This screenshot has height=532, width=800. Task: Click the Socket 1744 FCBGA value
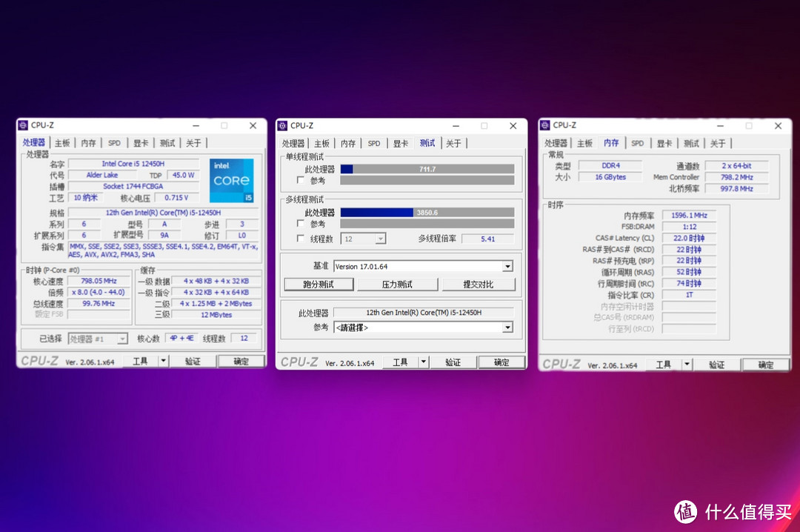coord(133,186)
